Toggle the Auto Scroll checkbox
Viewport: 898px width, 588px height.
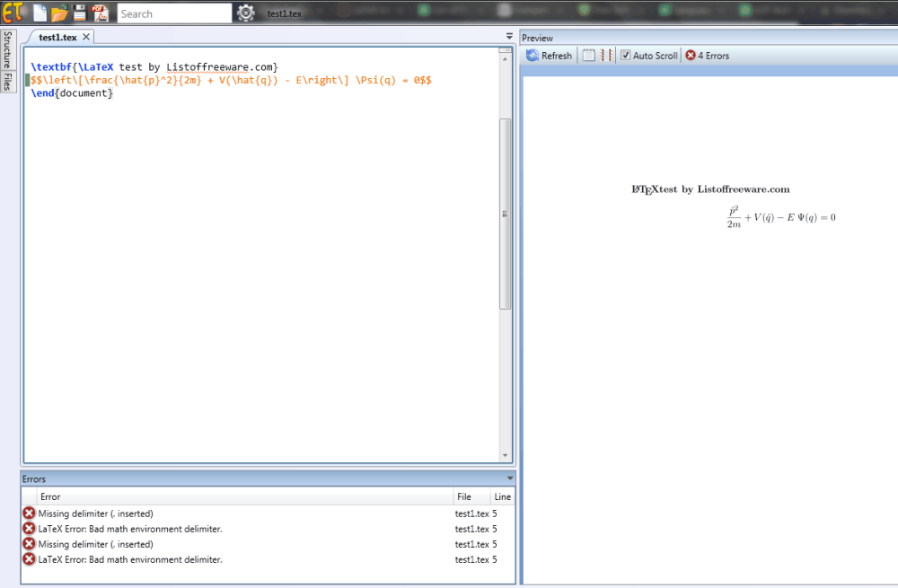pos(625,56)
